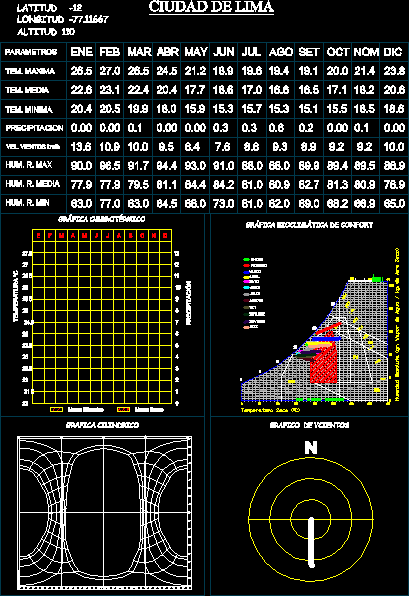Select the thick white wind direction bar

tap(311, 542)
